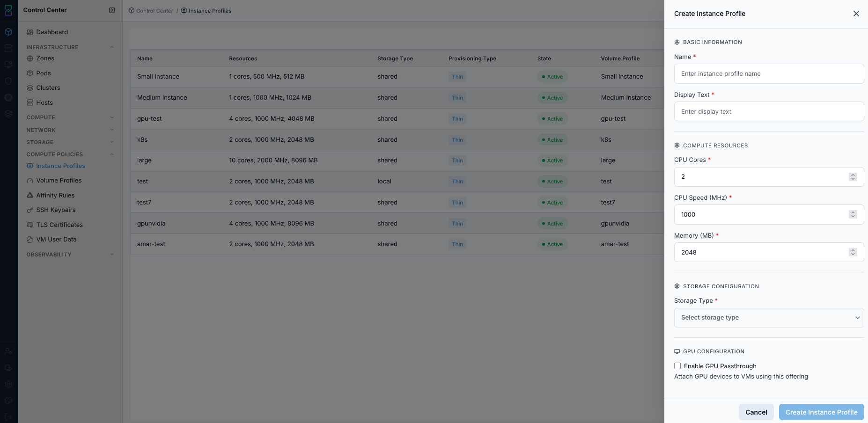Collapse sidebar using panel toggle icon
The image size is (868, 423).
[x=112, y=10]
